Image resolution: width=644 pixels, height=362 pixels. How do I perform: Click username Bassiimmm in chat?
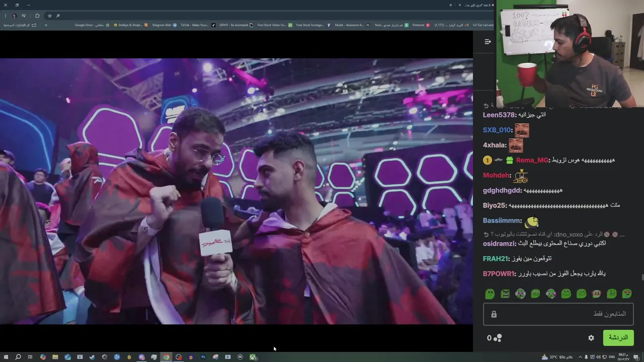(502, 221)
